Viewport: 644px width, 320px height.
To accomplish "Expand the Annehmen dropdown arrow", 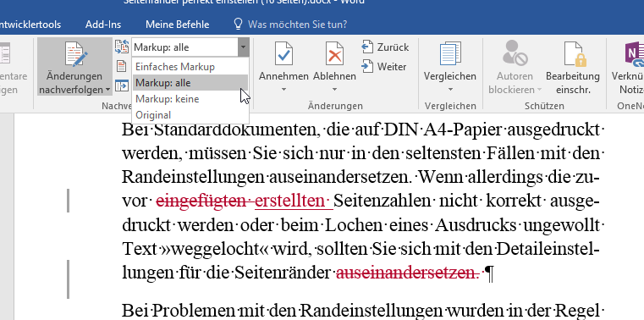I will pyautogui.click(x=283, y=89).
